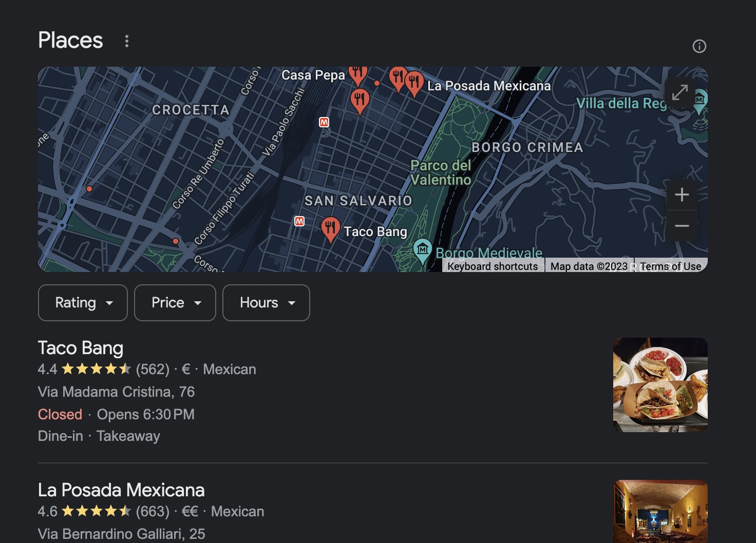756x543 pixels.
Task: Open the La Posada Mexicana listing title
Action: (121, 490)
